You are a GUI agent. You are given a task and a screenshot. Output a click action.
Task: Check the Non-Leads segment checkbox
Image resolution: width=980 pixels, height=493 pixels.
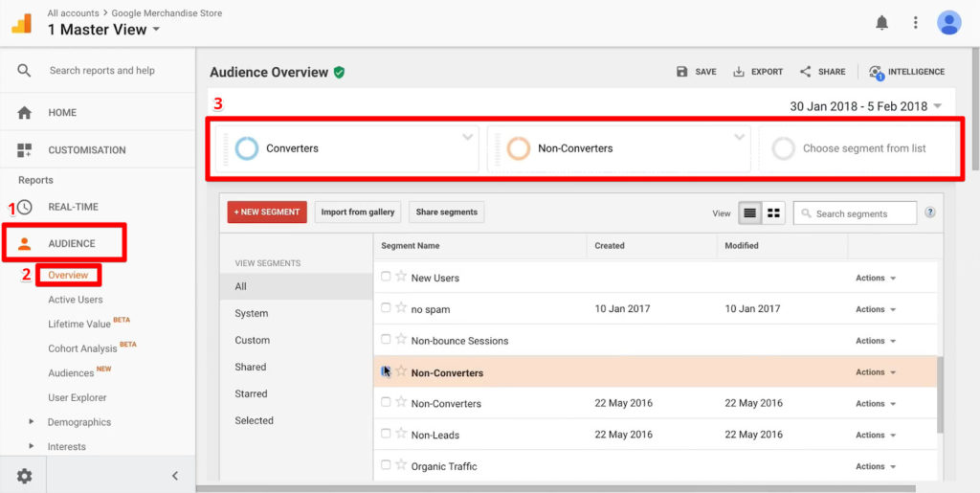tap(386, 433)
